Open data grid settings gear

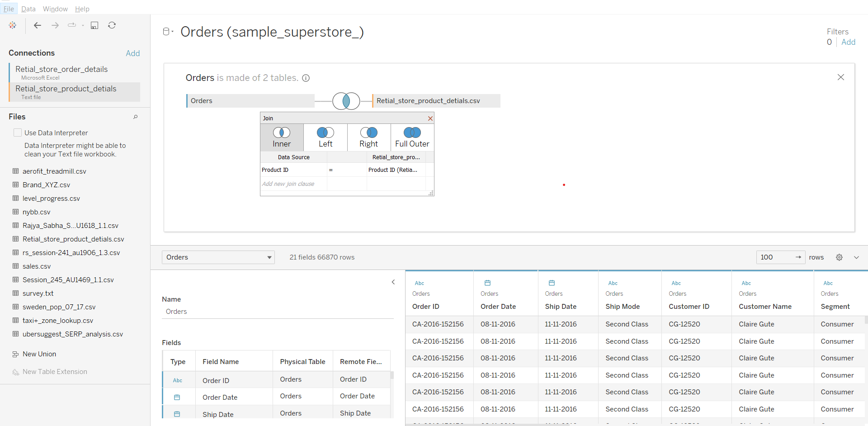(839, 257)
